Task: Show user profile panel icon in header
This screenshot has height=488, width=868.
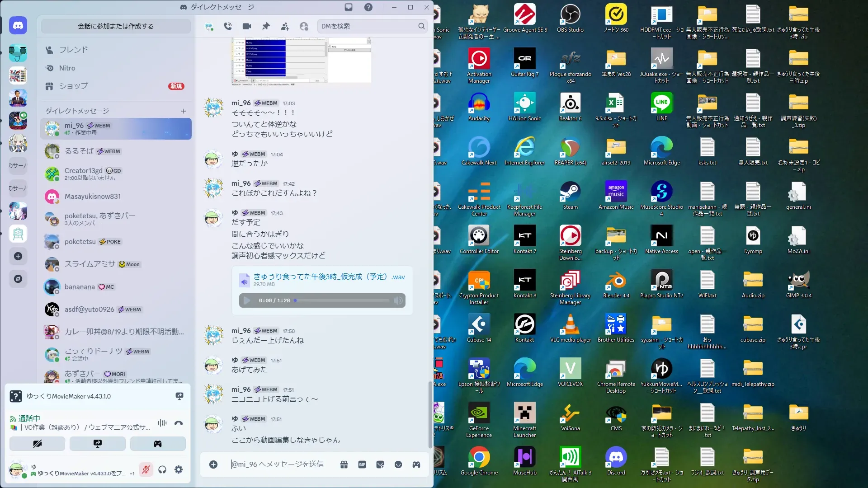Action: point(304,26)
